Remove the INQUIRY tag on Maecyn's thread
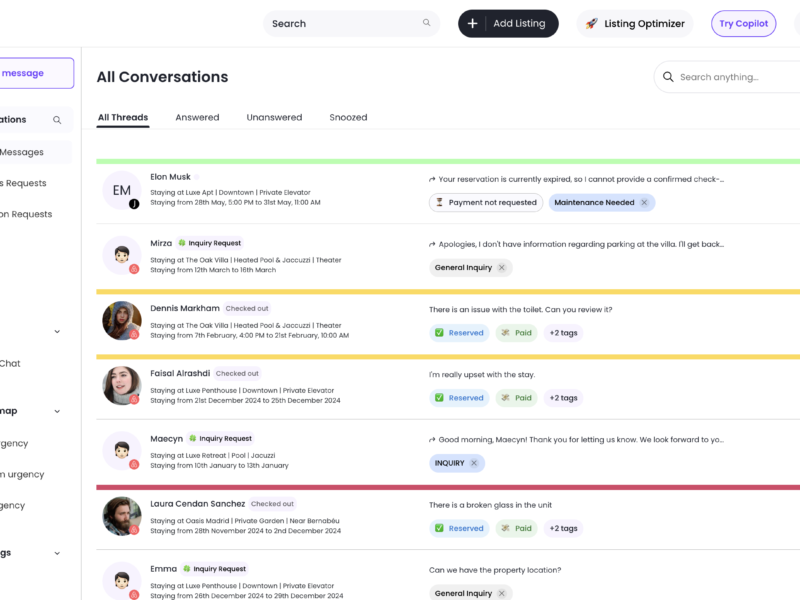The width and height of the screenshot is (800, 600). [x=475, y=463]
